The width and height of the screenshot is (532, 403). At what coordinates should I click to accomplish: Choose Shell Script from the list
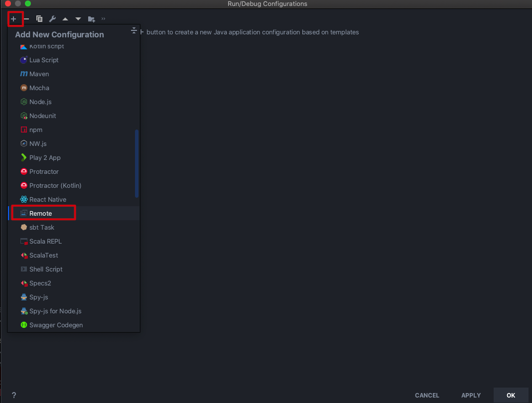(74, 269)
